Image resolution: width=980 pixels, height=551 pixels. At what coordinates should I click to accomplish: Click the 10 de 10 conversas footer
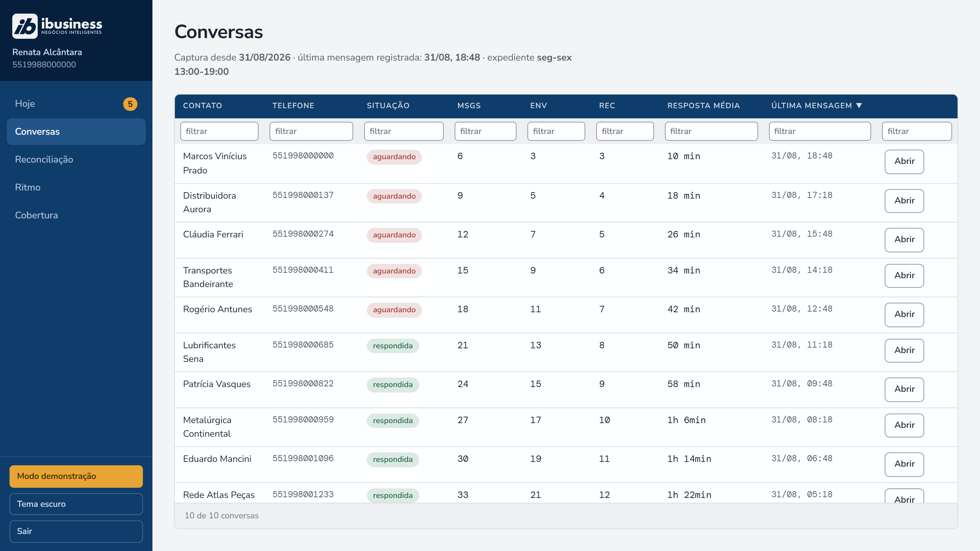[222, 516]
